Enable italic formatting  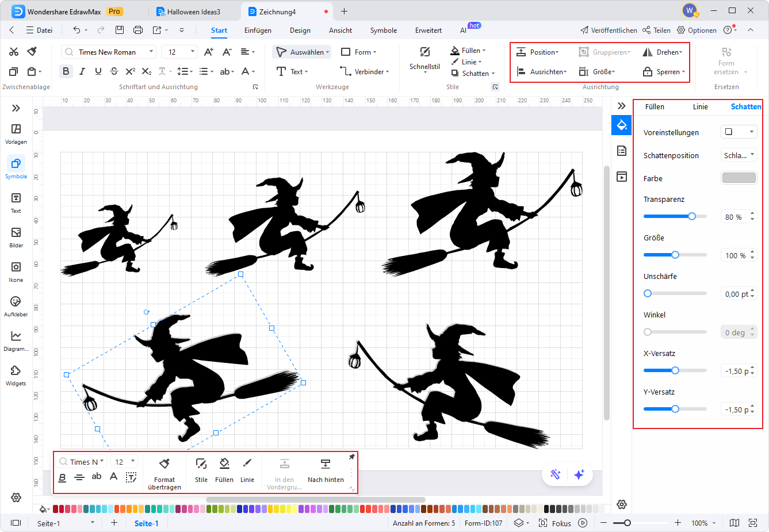82,71
